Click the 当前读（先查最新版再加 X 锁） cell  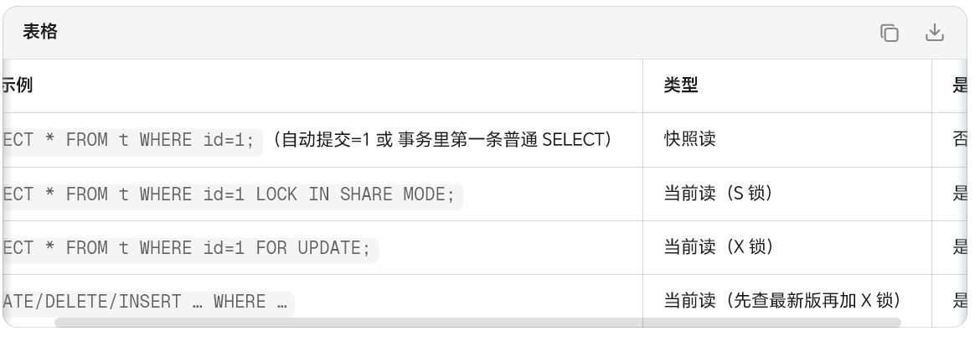point(781,301)
